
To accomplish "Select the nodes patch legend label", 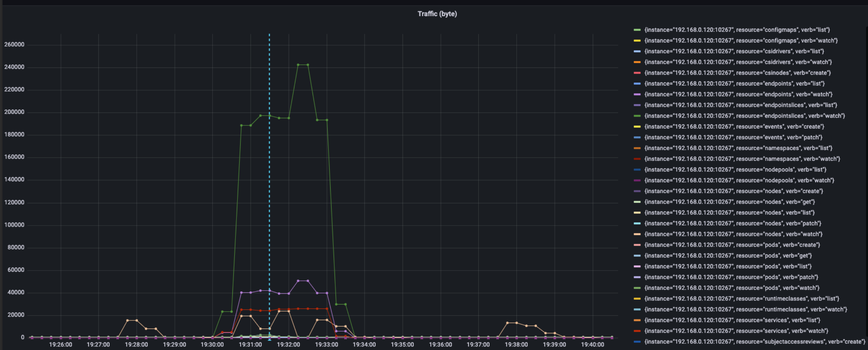I will [733, 223].
